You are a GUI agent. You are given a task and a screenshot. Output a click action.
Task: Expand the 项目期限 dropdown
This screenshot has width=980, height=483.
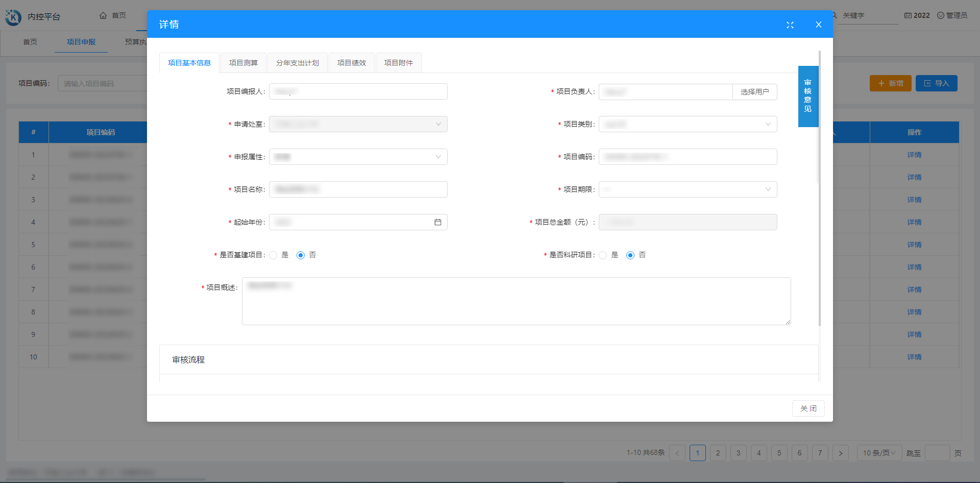(688, 189)
